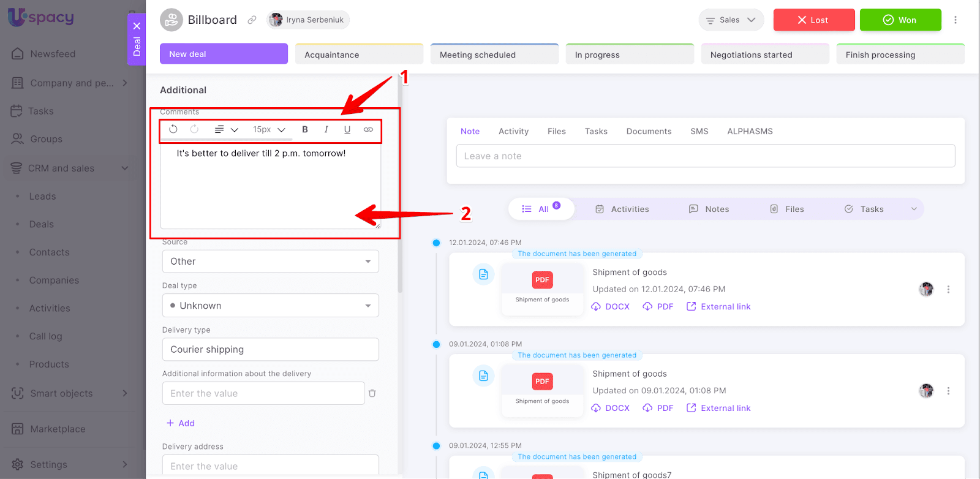
Task: Click Add under delivery information
Action: pos(181,423)
